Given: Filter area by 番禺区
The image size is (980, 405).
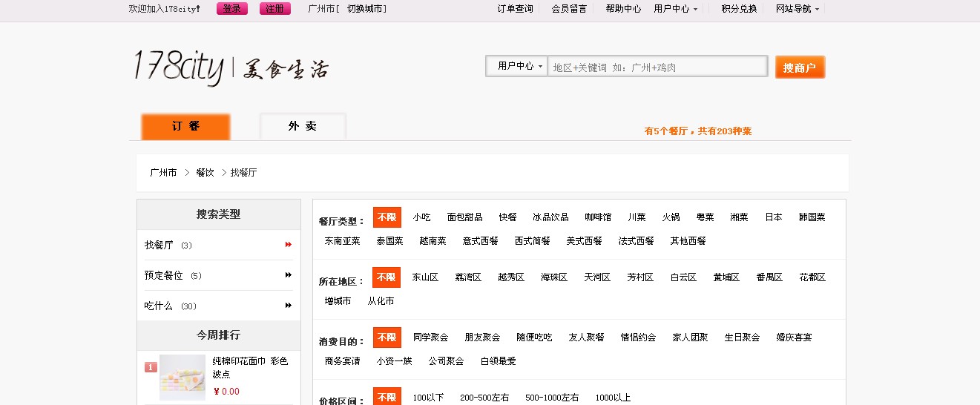Looking at the screenshot, I should point(769,277).
